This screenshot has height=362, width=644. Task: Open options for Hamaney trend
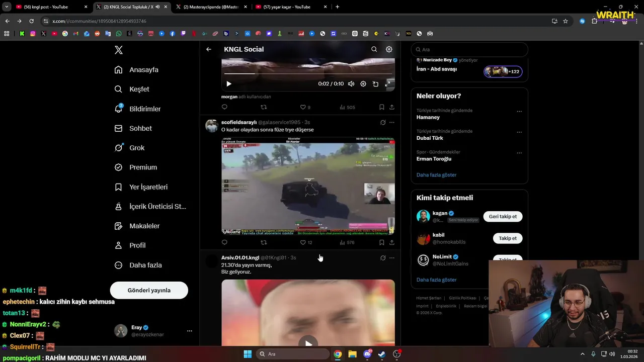(519, 112)
